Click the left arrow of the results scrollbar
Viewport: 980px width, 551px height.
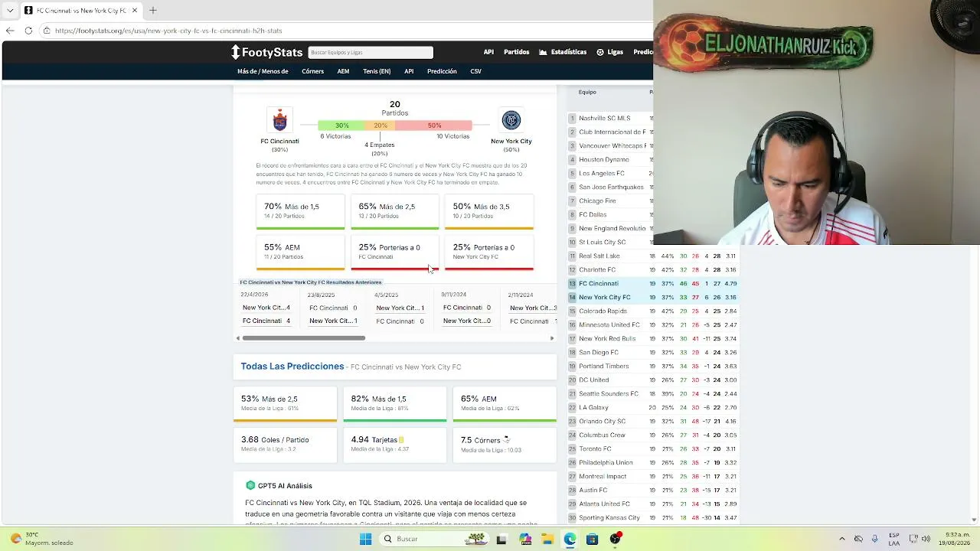[x=237, y=338]
